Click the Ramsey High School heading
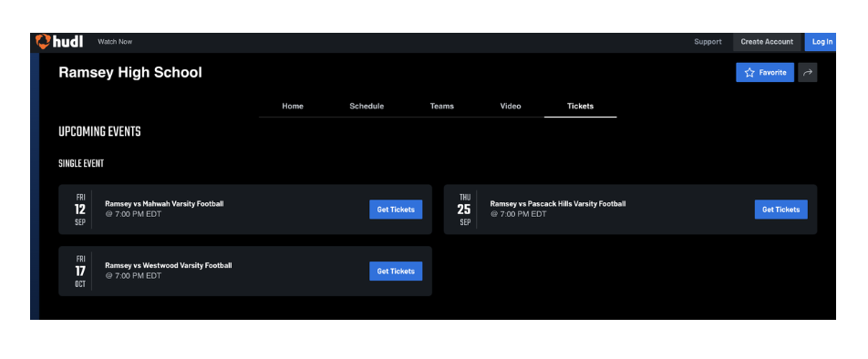Image resolution: width=868 pixels, height=359 pixels. tap(130, 73)
